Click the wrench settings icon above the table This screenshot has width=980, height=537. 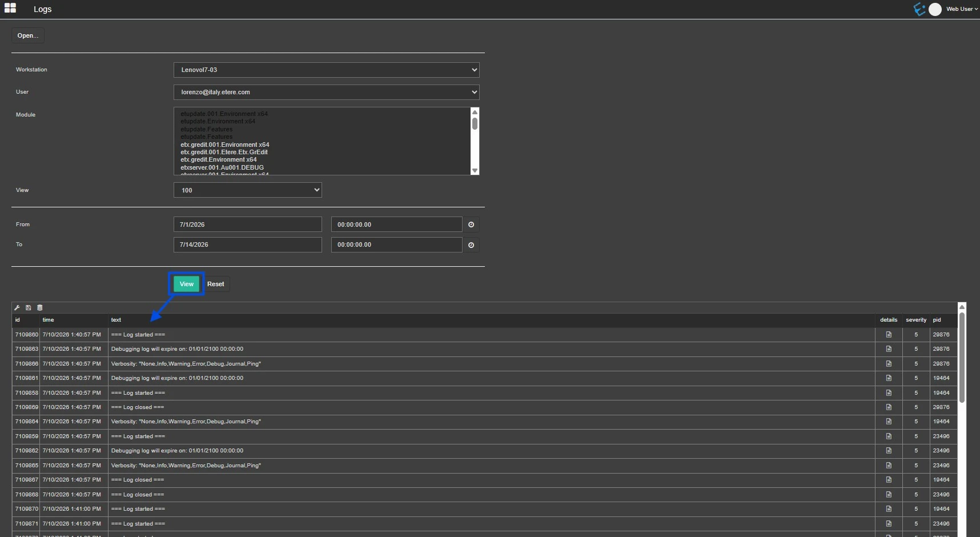[x=17, y=307]
